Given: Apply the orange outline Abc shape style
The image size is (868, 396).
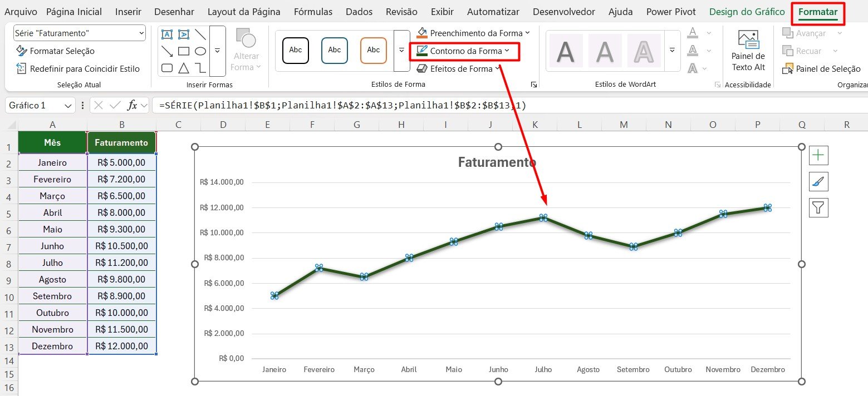Looking at the screenshot, I should tap(374, 51).
